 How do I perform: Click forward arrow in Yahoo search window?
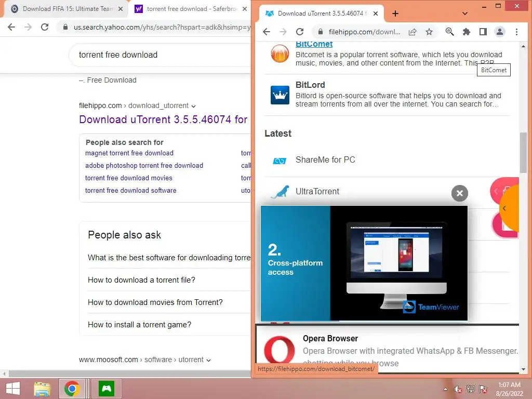(28, 27)
